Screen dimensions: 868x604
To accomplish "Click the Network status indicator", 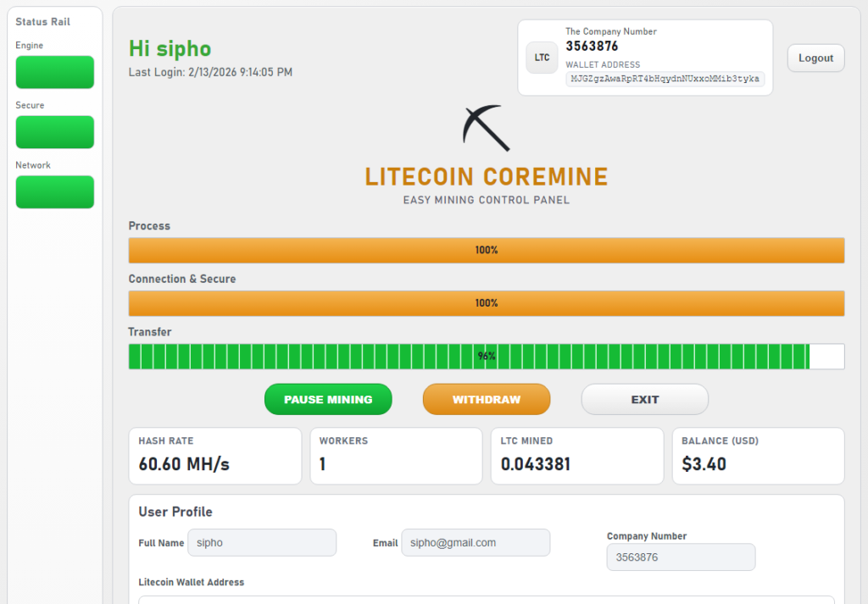I will point(55,191).
